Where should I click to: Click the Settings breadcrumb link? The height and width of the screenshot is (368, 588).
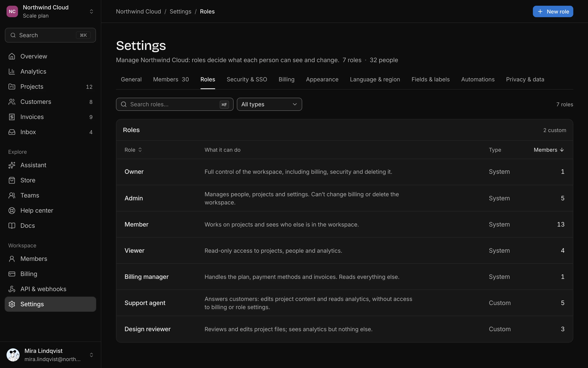(x=180, y=11)
